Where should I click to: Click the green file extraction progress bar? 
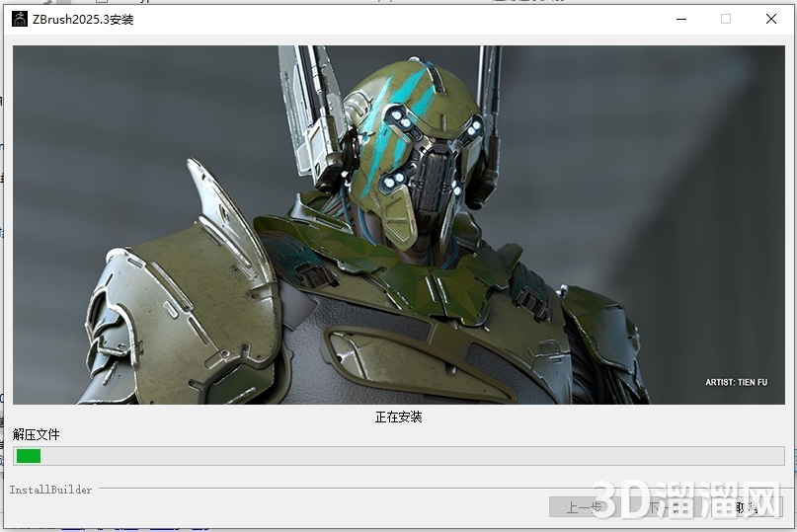click(399, 456)
